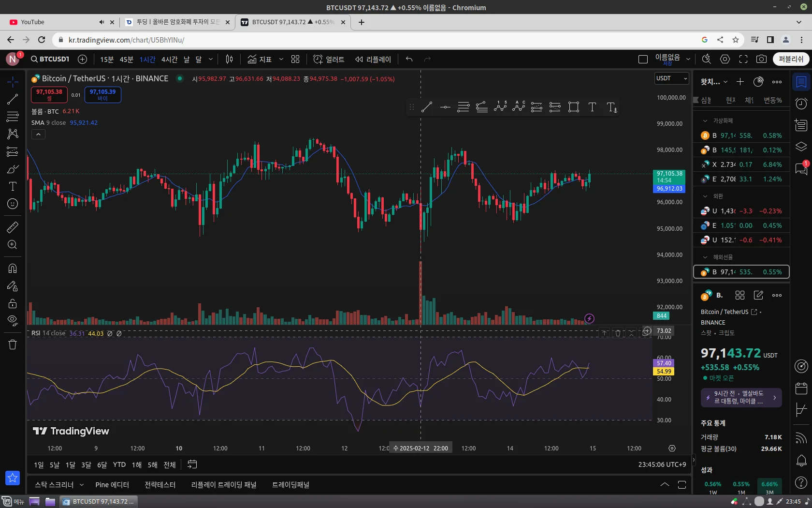The height and width of the screenshot is (508, 812).
Task: Click the sell price button 97,105.38
Action: [x=49, y=94]
